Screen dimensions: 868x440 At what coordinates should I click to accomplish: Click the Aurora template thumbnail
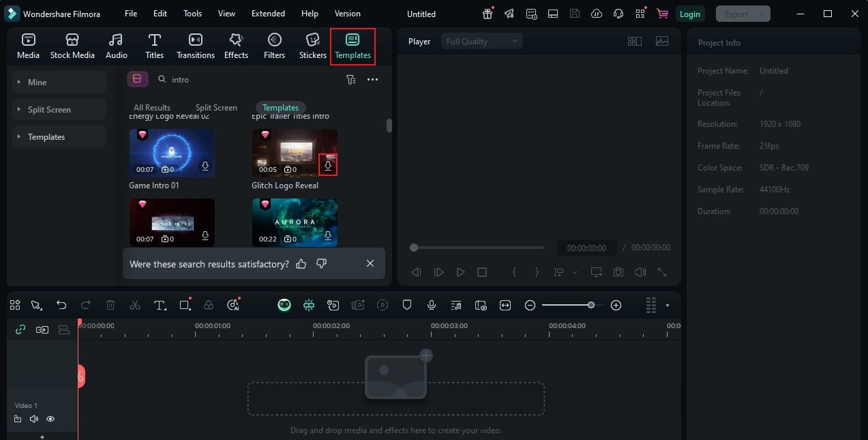pyautogui.click(x=295, y=222)
